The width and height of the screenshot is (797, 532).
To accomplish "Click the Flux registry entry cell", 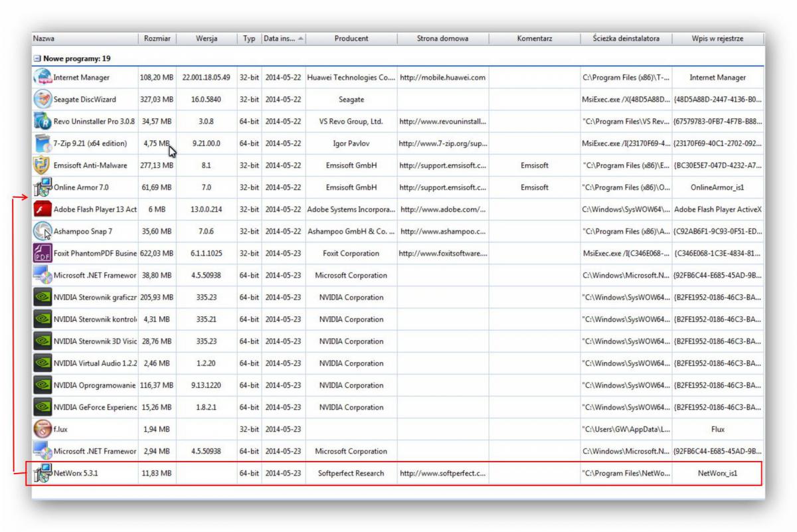I will point(718,429).
